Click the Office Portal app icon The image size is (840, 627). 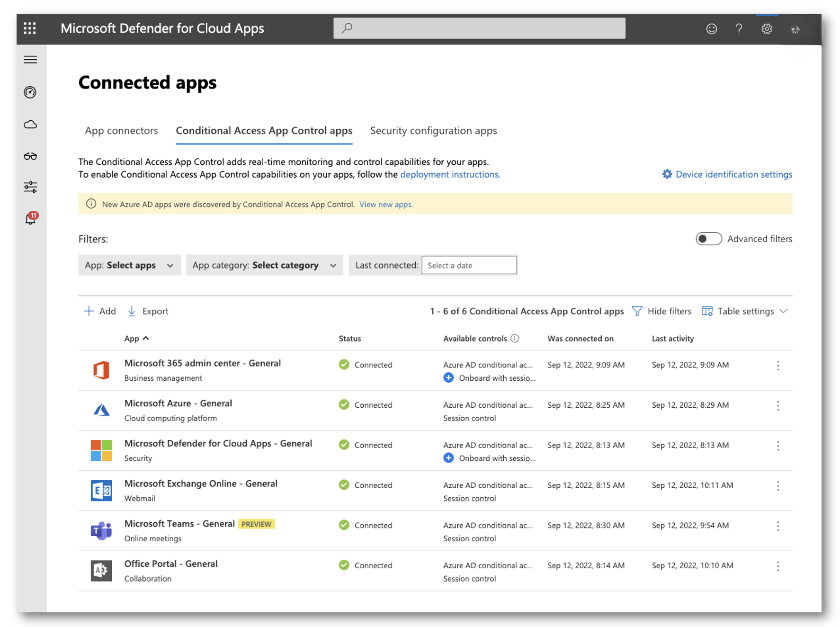point(101,571)
